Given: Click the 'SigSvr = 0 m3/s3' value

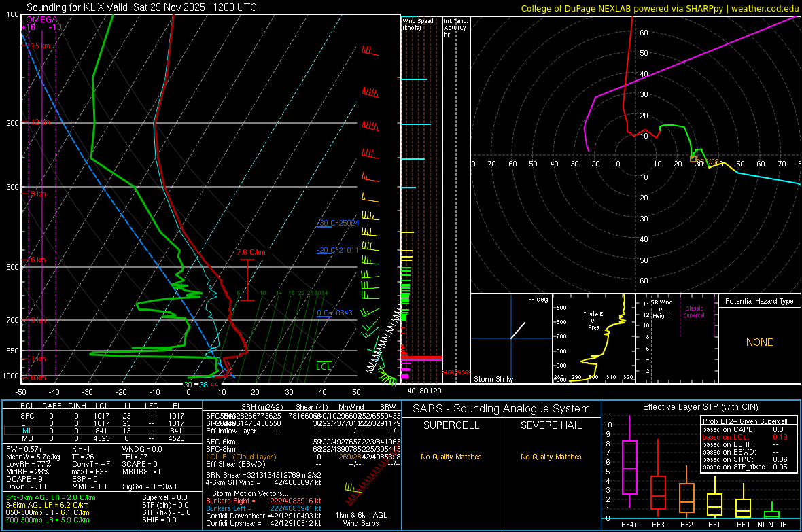Looking at the screenshot, I should pos(150,486).
